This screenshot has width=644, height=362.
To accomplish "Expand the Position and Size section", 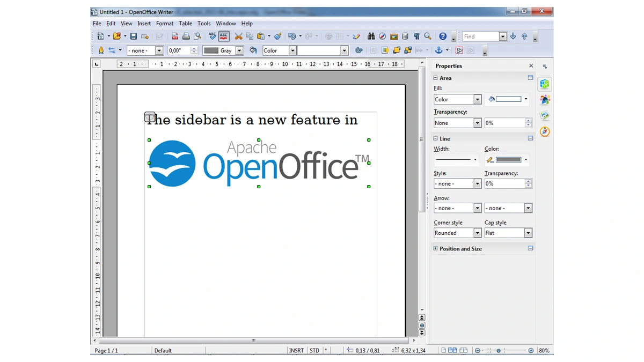I will pyautogui.click(x=435, y=249).
